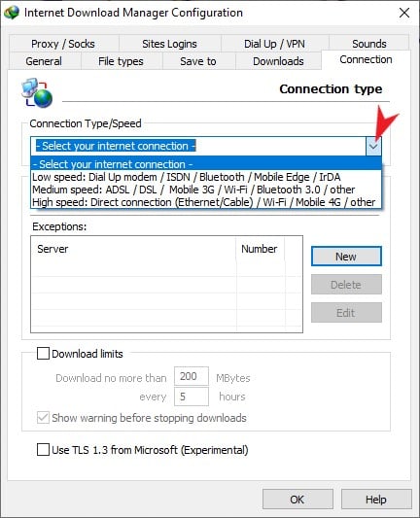This screenshot has width=420, height=518.
Task: Switch to the Dial Up / VPN tab
Action: click(274, 44)
